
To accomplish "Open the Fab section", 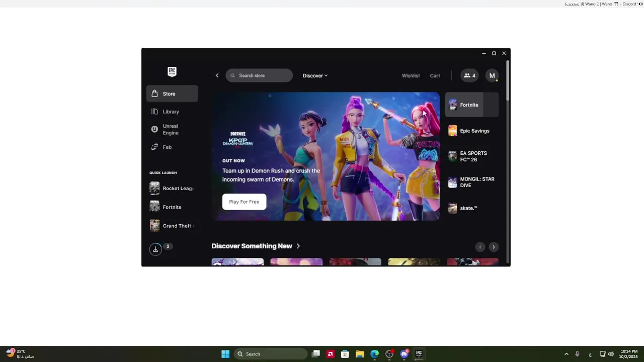I will click(172, 147).
